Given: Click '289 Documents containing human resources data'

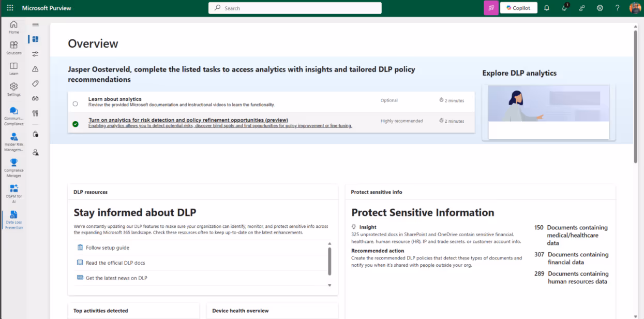Looking at the screenshot, I should click(571, 278).
